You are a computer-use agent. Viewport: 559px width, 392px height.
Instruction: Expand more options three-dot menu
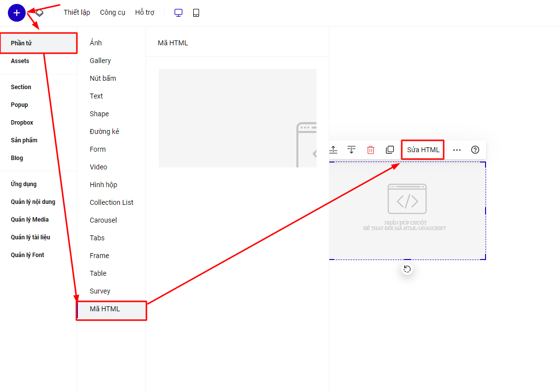click(x=457, y=150)
